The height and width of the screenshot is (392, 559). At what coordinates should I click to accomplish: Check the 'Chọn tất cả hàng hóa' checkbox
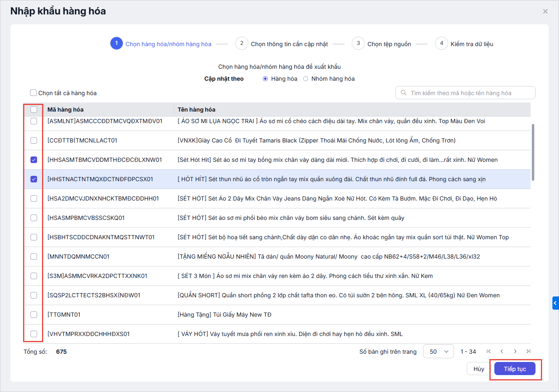(33, 93)
